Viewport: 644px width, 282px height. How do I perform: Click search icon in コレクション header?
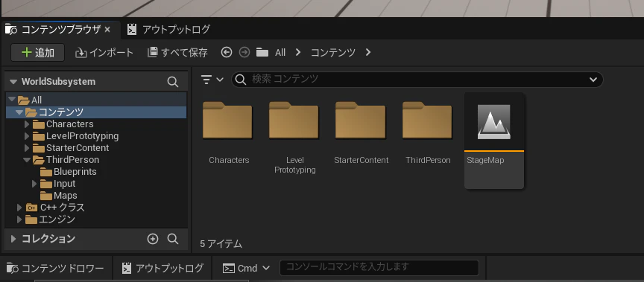point(173,239)
